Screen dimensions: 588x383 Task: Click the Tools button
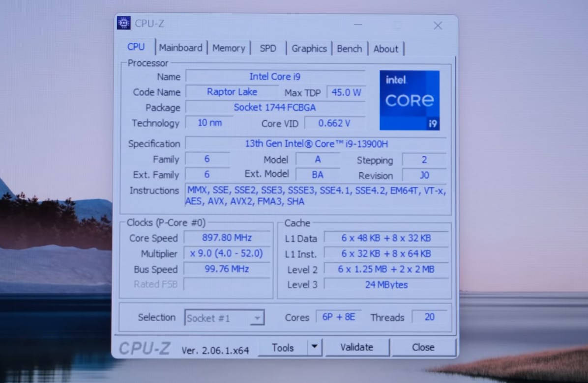click(x=283, y=348)
